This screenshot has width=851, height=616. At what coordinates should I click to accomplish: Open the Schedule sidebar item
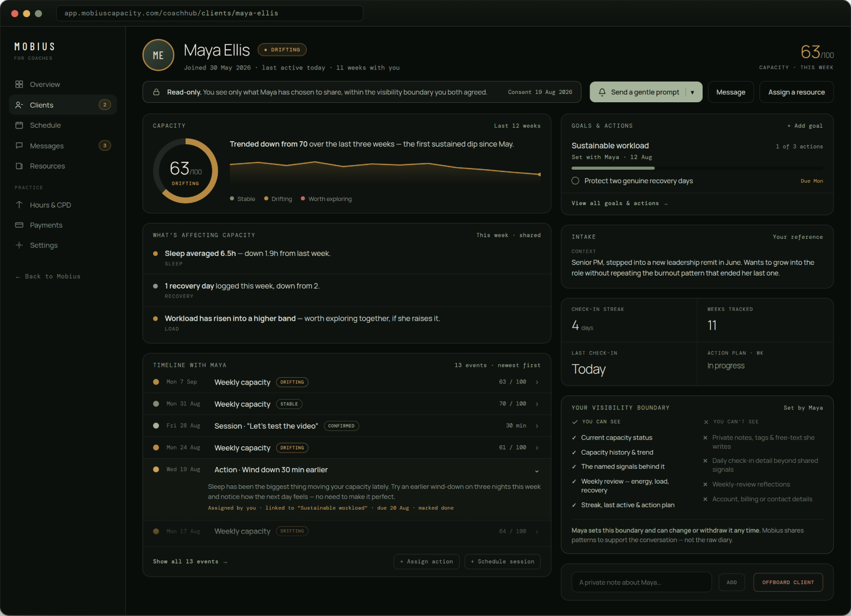pos(63,125)
